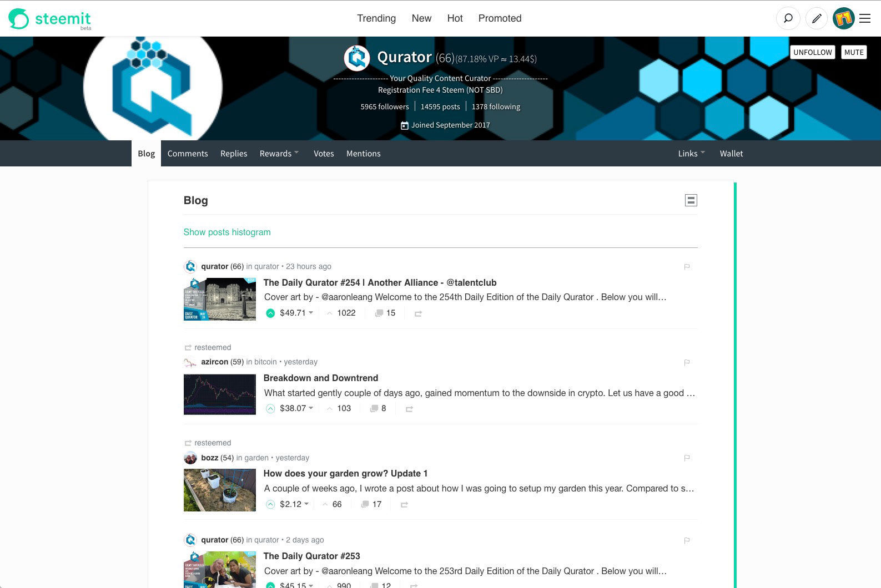881x588 pixels.
Task: Click the qurator author avatar on the #253 post
Action: pyautogui.click(x=190, y=540)
